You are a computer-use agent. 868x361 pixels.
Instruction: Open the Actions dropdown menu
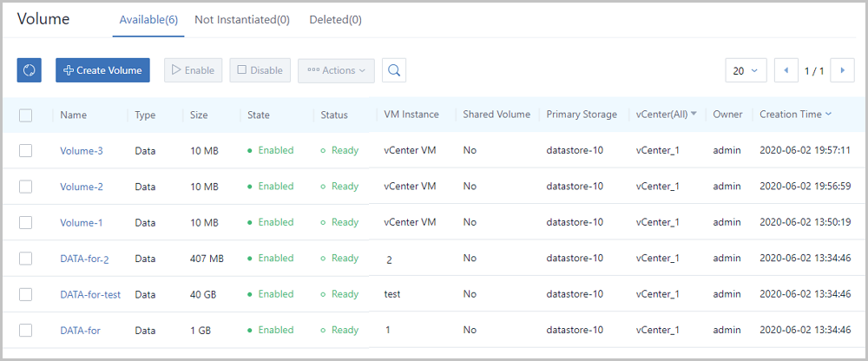click(x=336, y=70)
